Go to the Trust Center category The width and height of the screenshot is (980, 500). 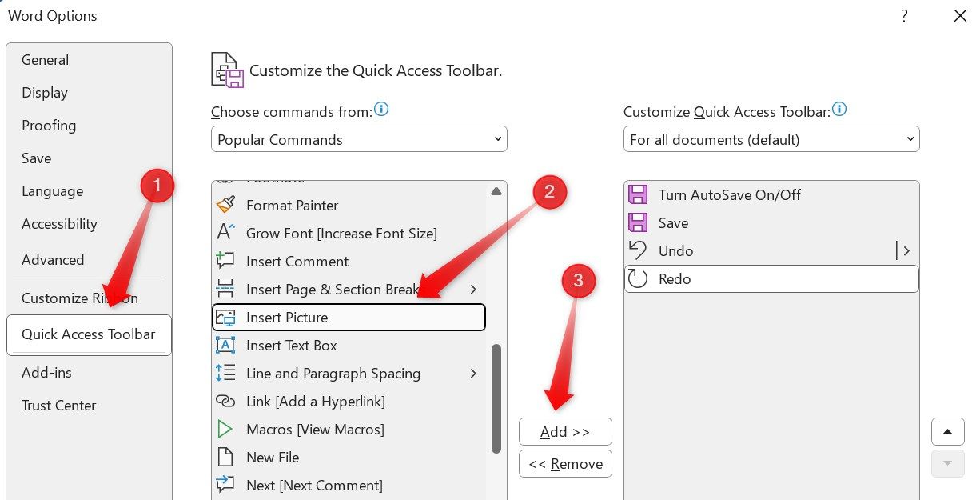pyautogui.click(x=58, y=406)
